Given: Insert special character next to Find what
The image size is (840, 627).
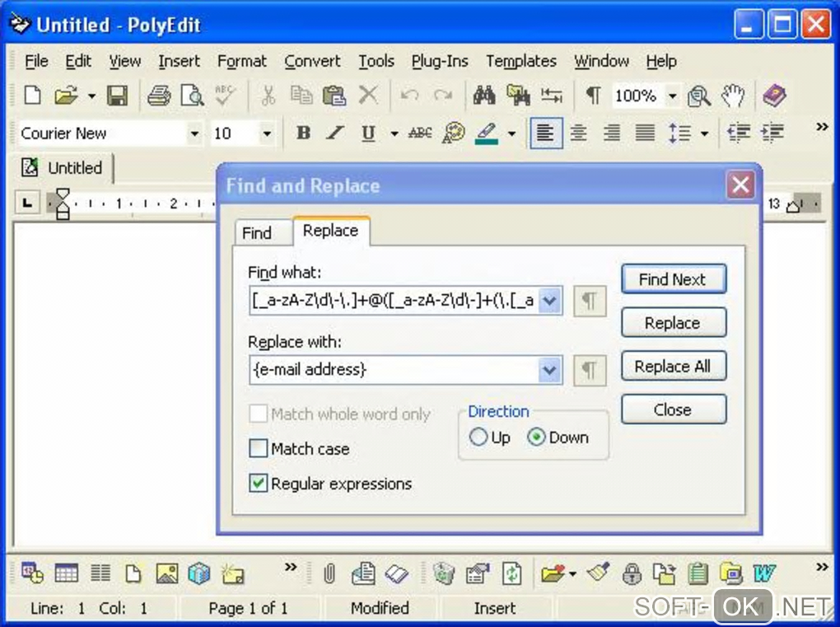Looking at the screenshot, I should [590, 301].
